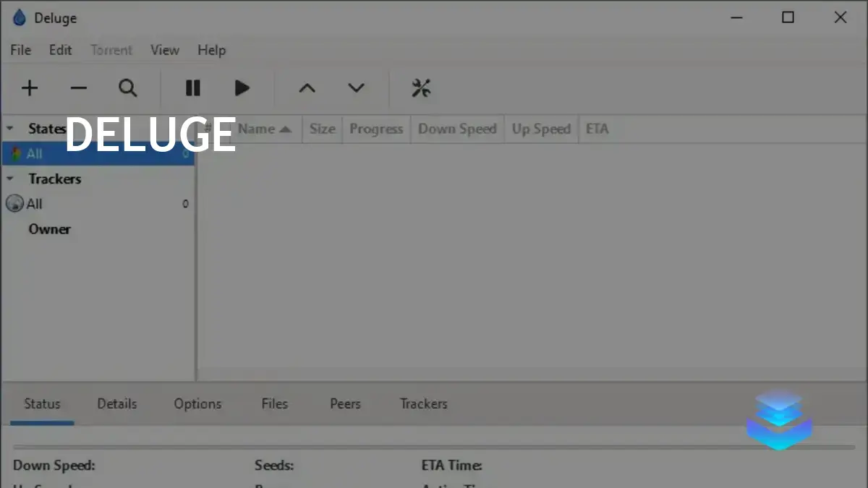Screen dimensions: 868x488
Task: Open the torrent search magnifier
Action: click(x=128, y=87)
